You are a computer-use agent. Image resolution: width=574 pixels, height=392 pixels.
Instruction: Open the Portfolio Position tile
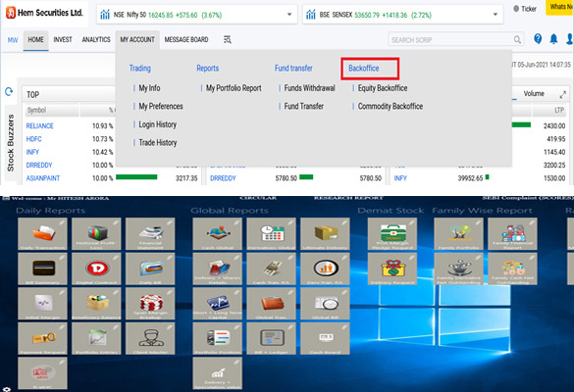click(218, 338)
